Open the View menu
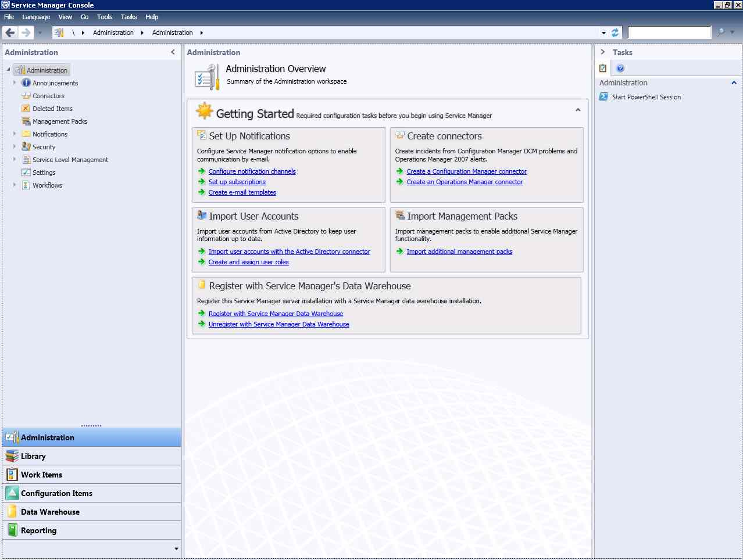Image resolution: width=743 pixels, height=560 pixels. point(66,17)
